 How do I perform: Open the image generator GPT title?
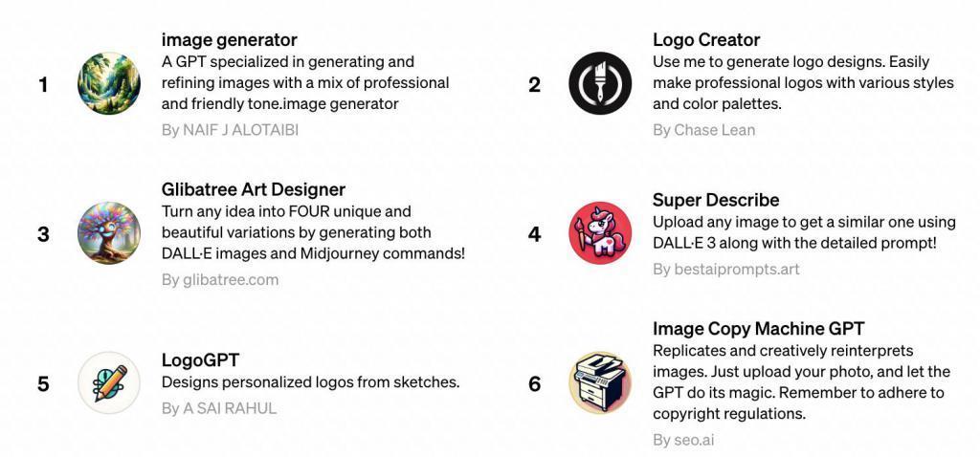(x=229, y=40)
